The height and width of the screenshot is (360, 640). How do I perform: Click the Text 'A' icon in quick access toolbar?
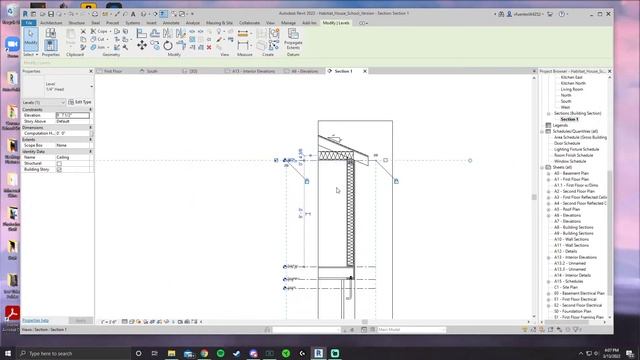pyautogui.click(x=133, y=14)
